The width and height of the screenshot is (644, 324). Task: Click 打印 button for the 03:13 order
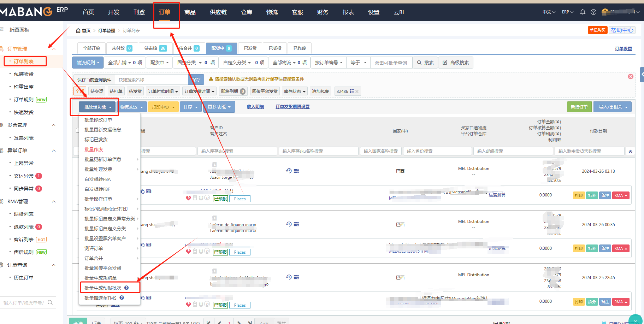coord(578,195)
